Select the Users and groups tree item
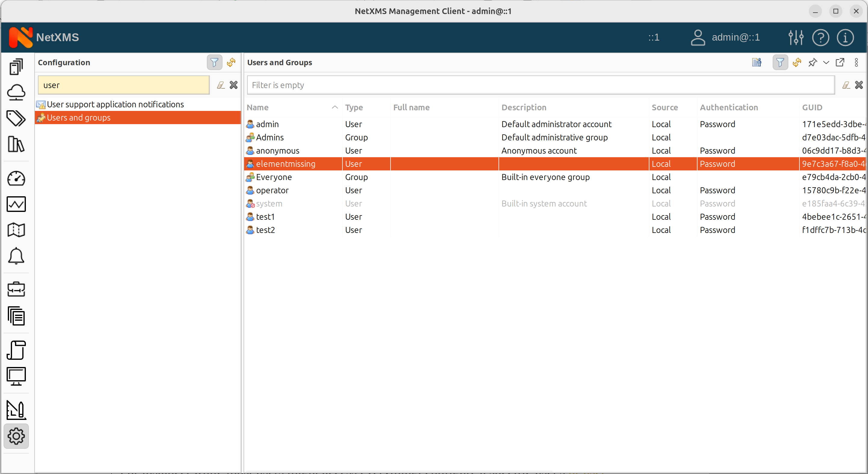The height and width of the screenshot is (474, 868). coord(79,117)
